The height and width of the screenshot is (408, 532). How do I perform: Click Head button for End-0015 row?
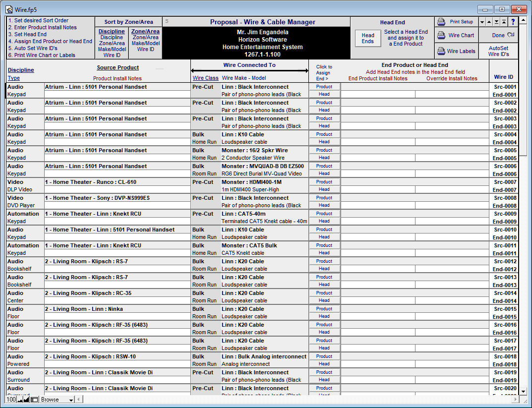pos(324,316)
